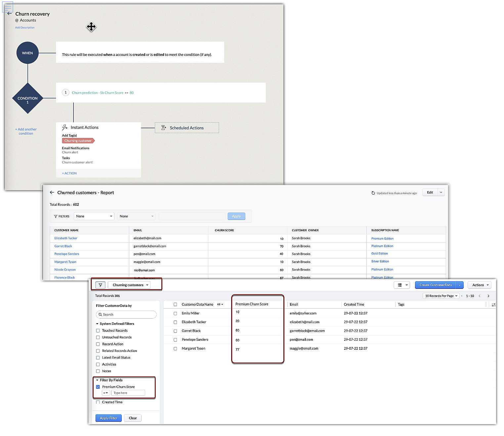Open the Churning customers view dropdown
The image size is (504, 436).
[x=129, y=285]
